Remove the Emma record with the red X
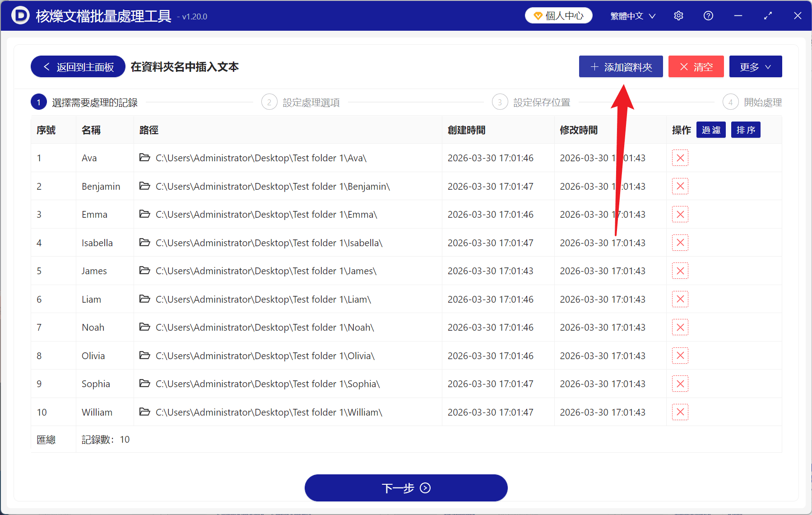Viewport: 812px width, 515px height. point(680,214)
